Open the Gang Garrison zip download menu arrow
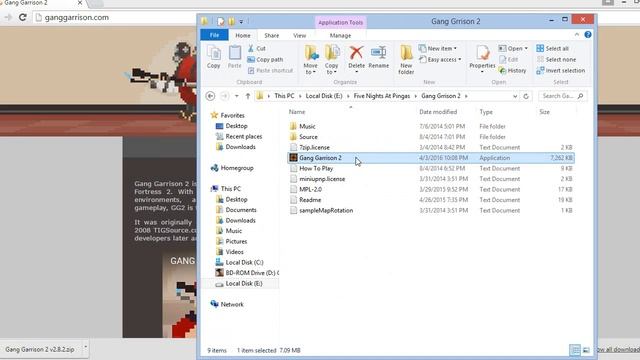The image size is (640, 360). [x=86, y=347]
